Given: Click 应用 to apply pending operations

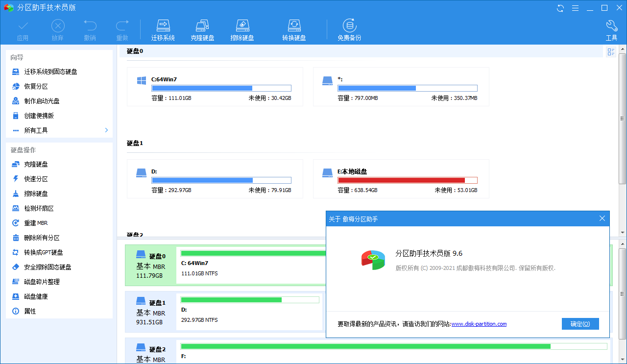Looking at the screenshot, I should click(23, 28).
